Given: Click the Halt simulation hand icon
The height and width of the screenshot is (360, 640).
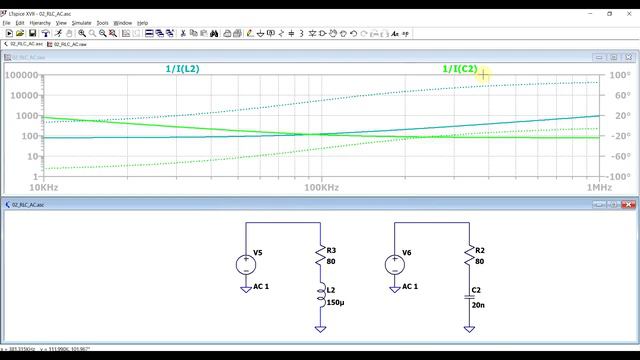Looking at the screenshot, I should 69,33.
